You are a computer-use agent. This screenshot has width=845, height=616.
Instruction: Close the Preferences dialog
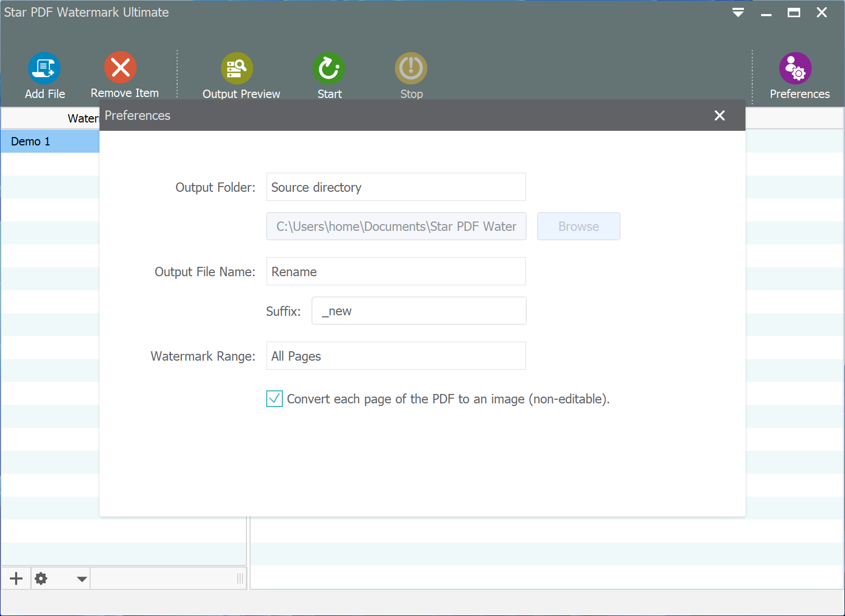coord(719,115)
